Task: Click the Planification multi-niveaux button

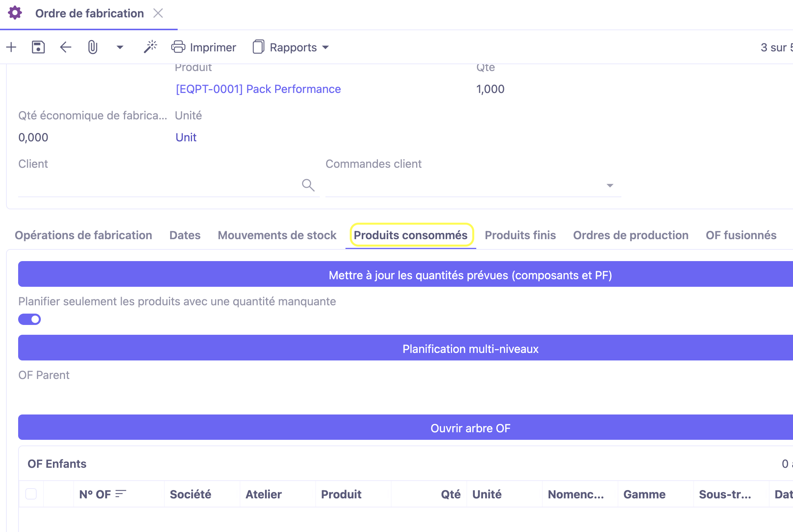Action: (x=470, y=348)
